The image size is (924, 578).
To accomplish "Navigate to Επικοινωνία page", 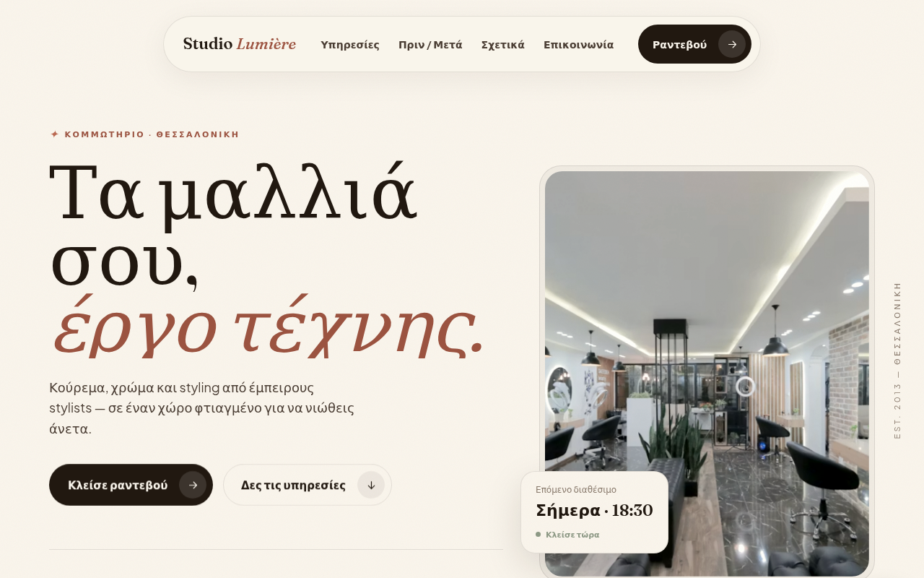I will point(579,45).
